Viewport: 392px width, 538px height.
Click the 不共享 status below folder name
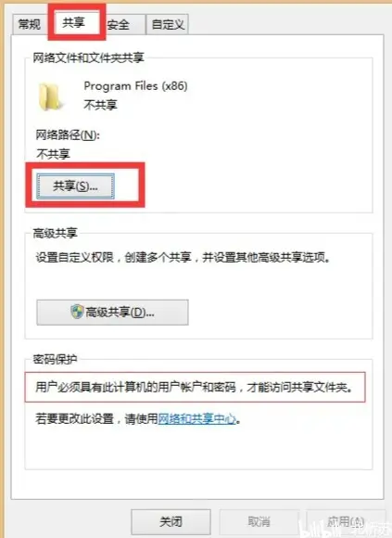coord(100,104)
